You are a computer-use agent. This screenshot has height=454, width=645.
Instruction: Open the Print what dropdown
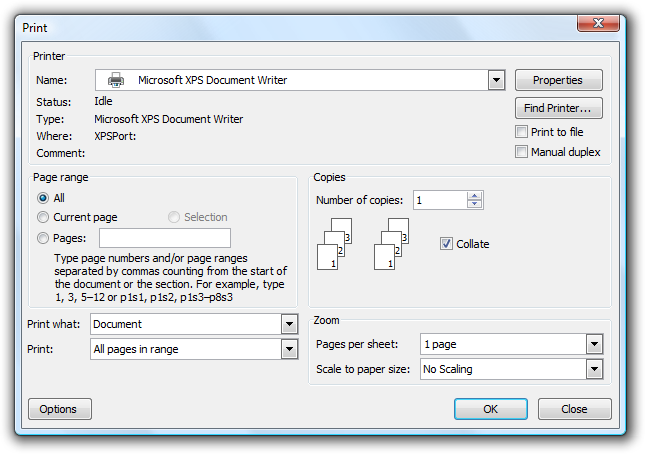290,324
